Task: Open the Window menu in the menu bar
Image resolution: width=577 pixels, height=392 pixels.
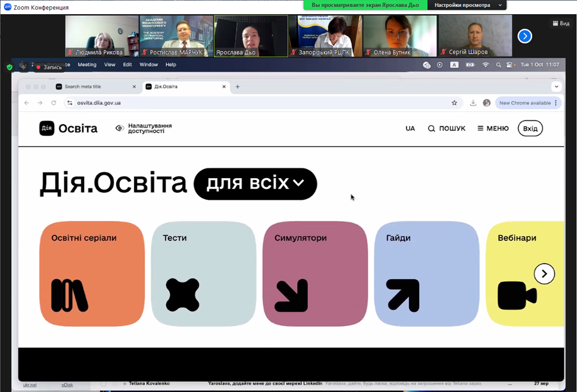Action: pyautogui.click(x=149, y=65)
